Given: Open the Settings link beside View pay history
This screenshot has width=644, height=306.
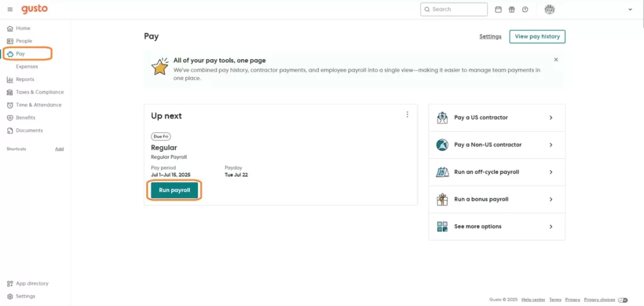Looking at the screenshot, I should click(x=491, y=37).
